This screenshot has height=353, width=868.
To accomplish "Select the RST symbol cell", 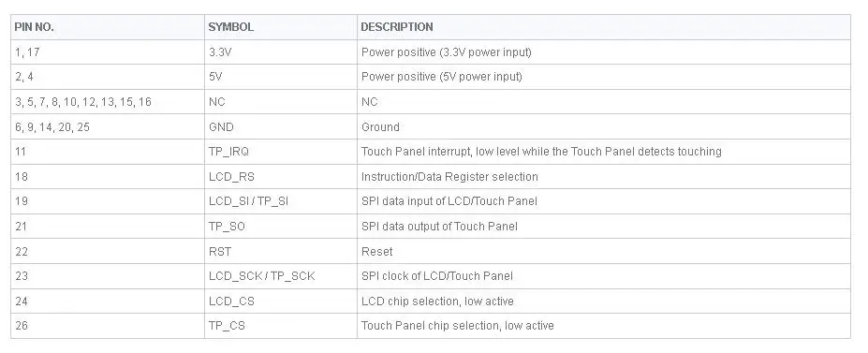I will 281,251.
